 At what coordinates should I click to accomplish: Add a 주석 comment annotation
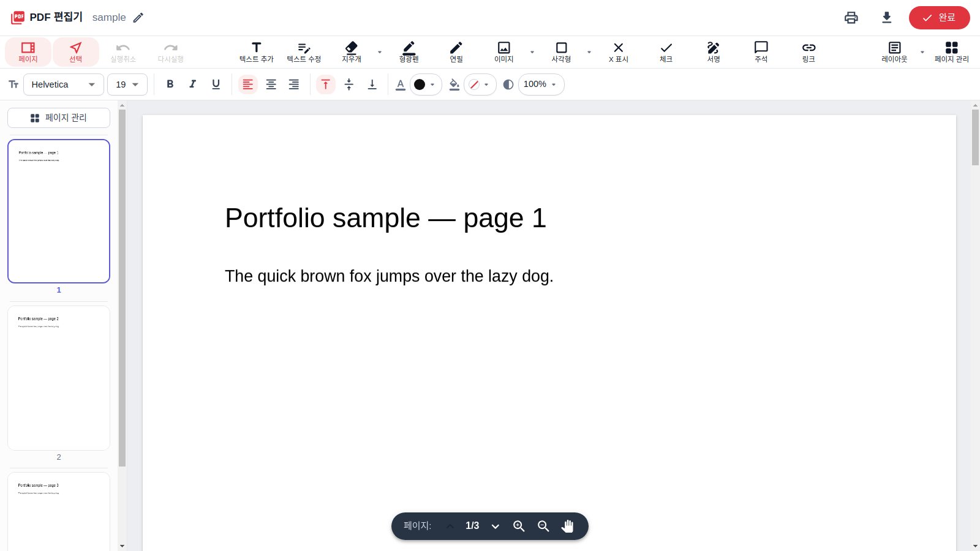[x=761, y=52]
